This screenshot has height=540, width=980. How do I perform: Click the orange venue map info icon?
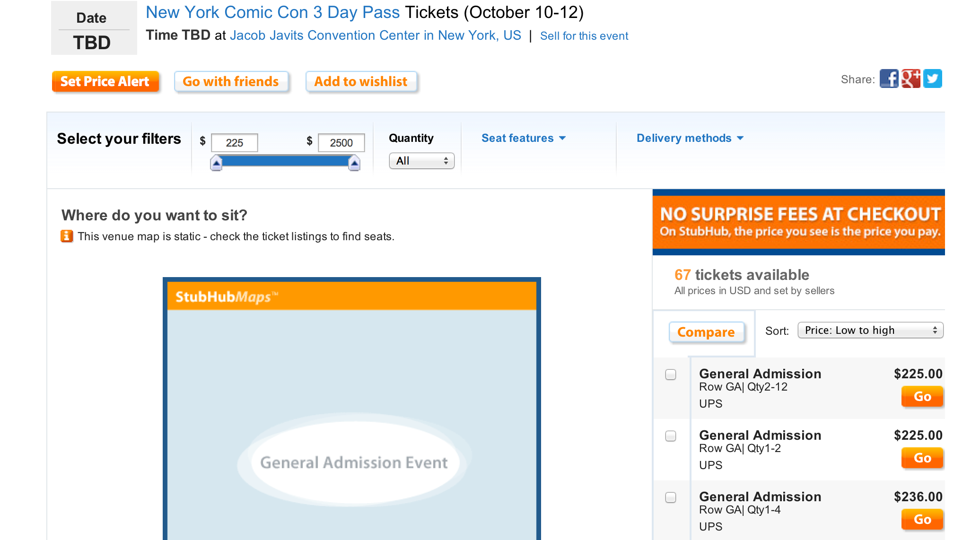click(67, 236)
